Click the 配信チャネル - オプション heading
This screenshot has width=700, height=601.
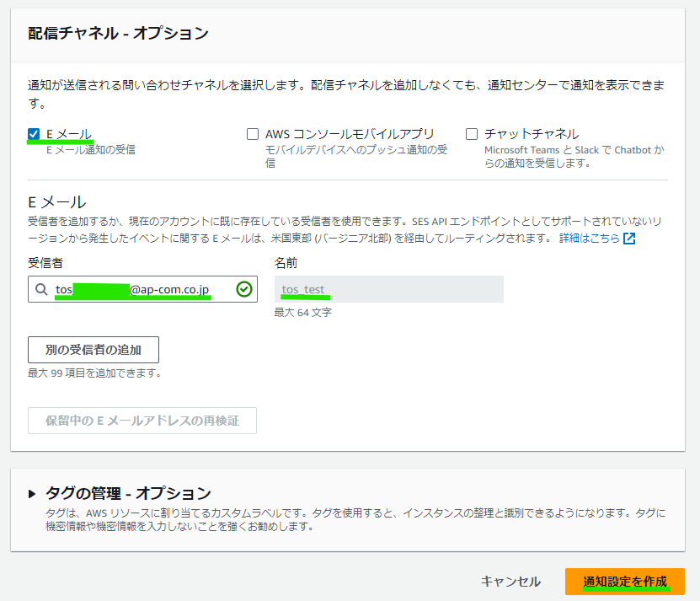pos(118,34)
